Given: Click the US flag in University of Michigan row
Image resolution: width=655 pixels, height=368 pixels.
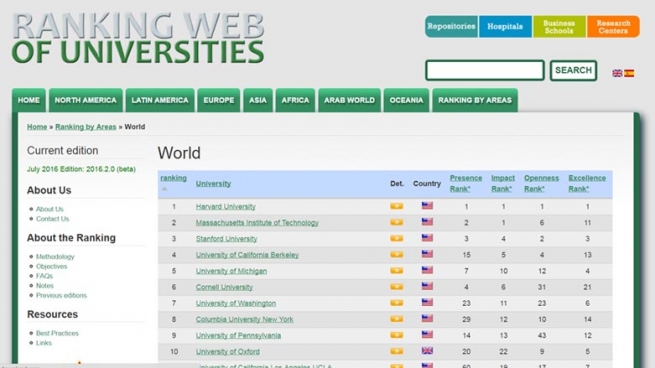Looking at the screenshot, I should click(x=427, y=270).
